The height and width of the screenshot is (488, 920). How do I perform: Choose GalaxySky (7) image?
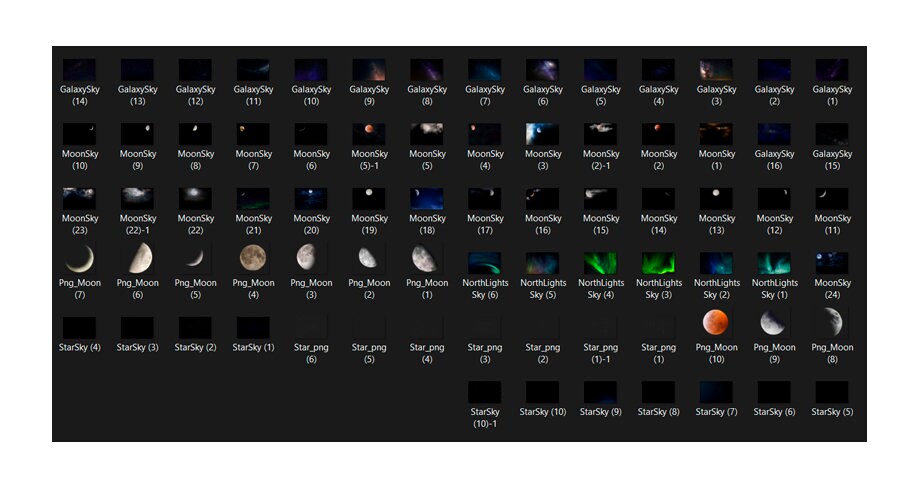485,70
